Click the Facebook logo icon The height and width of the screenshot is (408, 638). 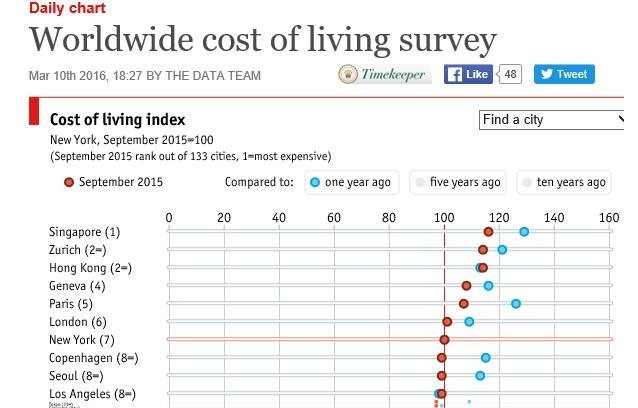click(455, 74)
